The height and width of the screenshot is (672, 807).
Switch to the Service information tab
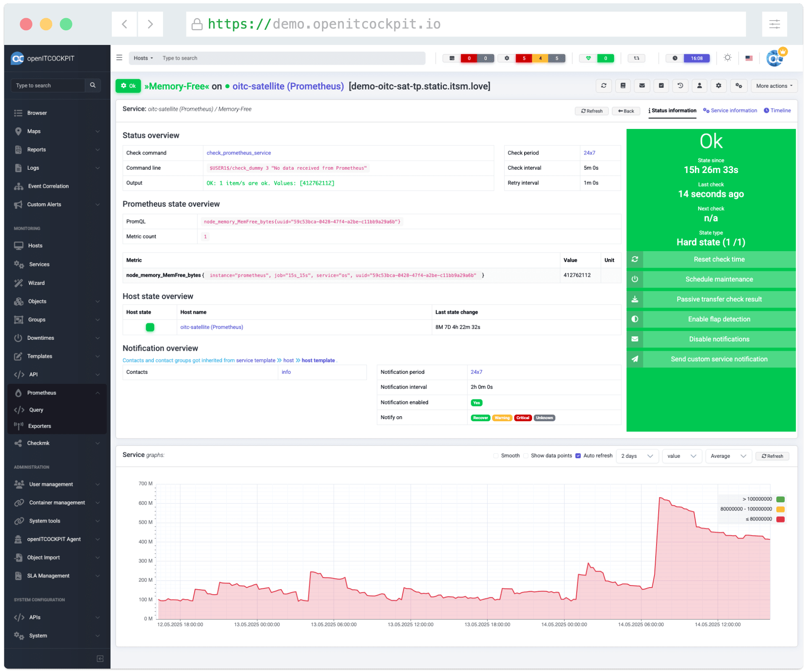click(x=730, y=110)
